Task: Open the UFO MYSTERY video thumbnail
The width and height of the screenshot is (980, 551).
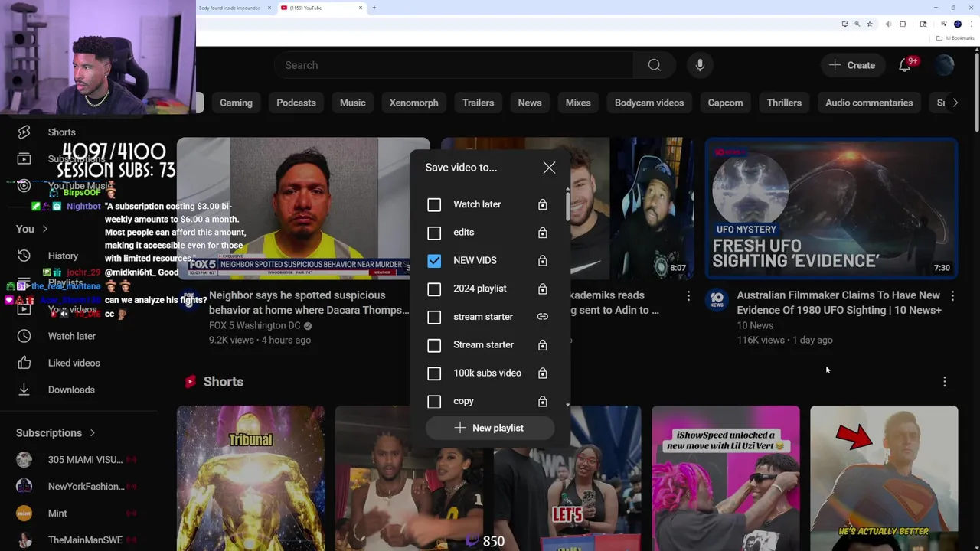Action: pyautogui.click(x=831, y=207)
